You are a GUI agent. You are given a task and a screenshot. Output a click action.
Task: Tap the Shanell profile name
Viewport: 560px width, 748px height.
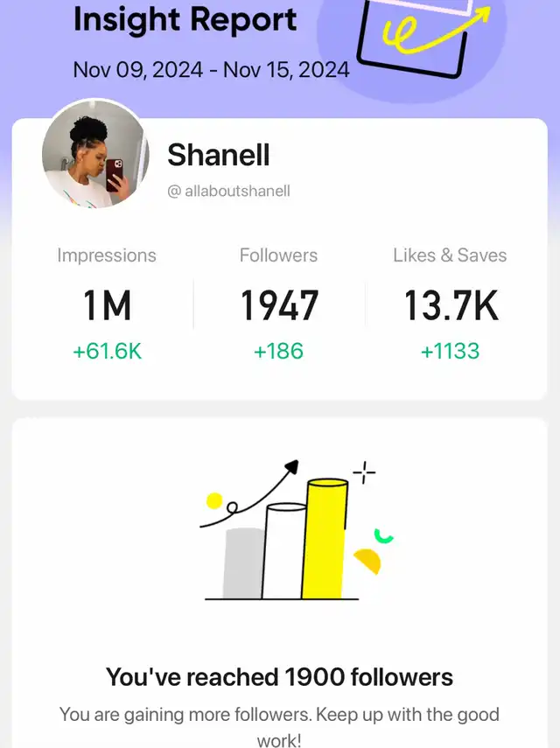(218, 155)
